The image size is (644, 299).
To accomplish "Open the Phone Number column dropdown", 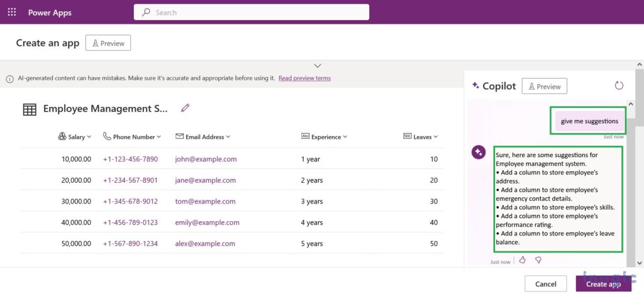I will pos(159,137).
